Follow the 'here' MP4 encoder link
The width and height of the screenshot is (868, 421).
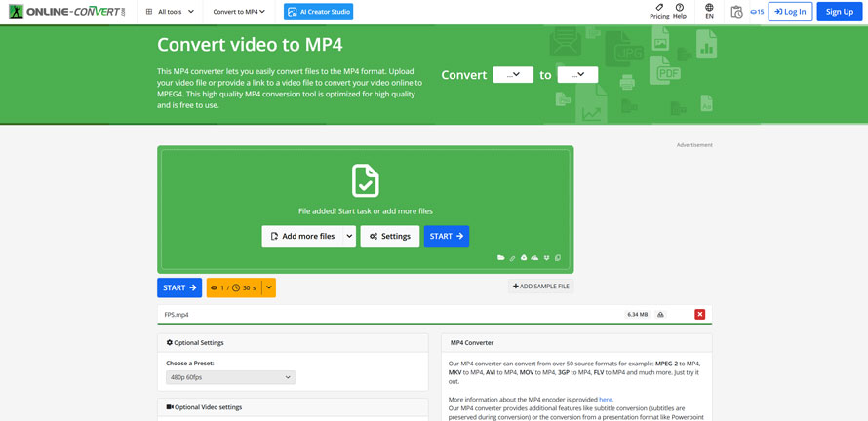(606, 399)
